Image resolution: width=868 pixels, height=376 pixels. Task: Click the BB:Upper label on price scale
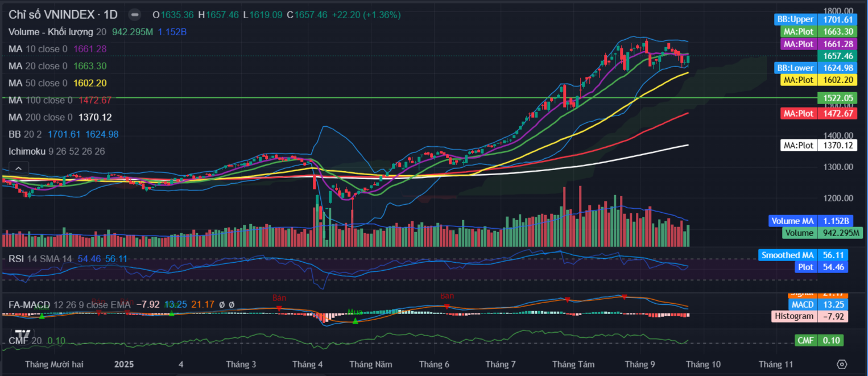(x=796, y=19)
